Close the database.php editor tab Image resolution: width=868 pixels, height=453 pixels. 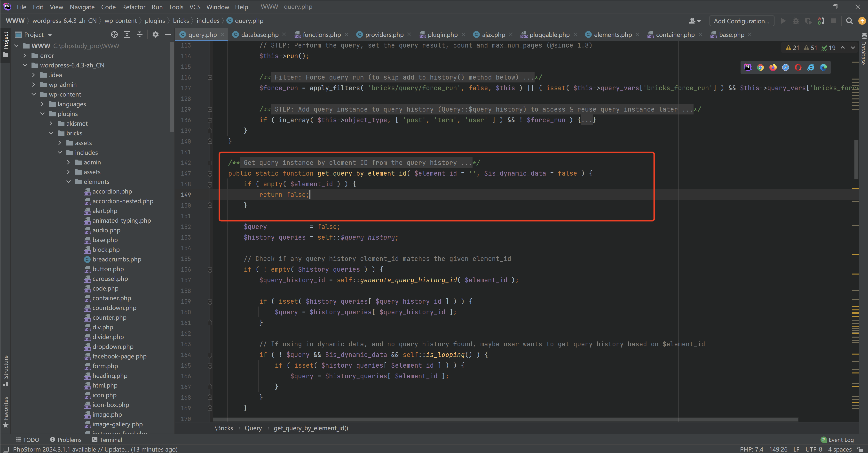click(x=284, y=35)
